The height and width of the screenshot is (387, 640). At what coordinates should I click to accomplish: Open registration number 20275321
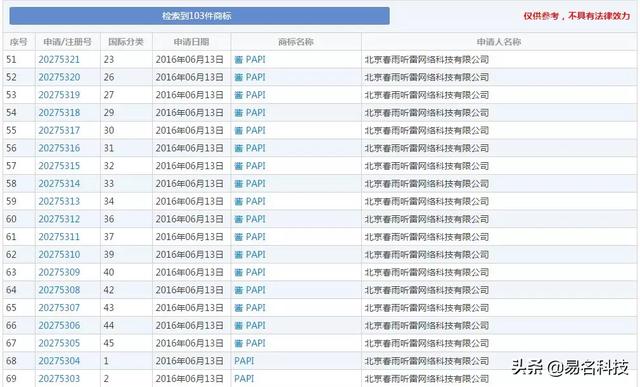pyautogui.click(x=59, y=60)
